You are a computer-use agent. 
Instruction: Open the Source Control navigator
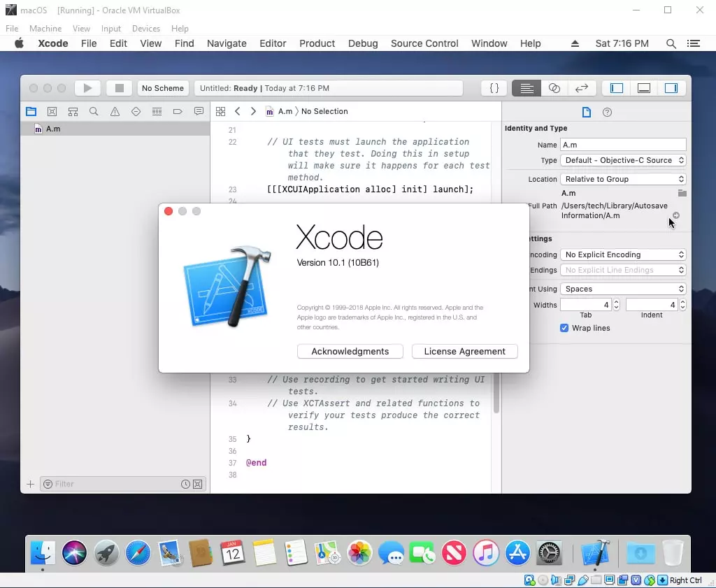pos(52,111)
